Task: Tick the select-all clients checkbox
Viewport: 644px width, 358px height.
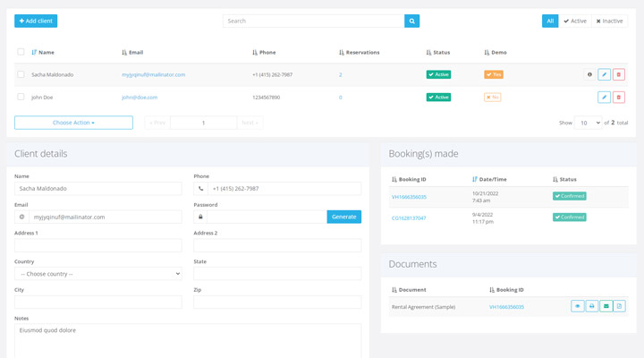Action: tap(21, 52)
